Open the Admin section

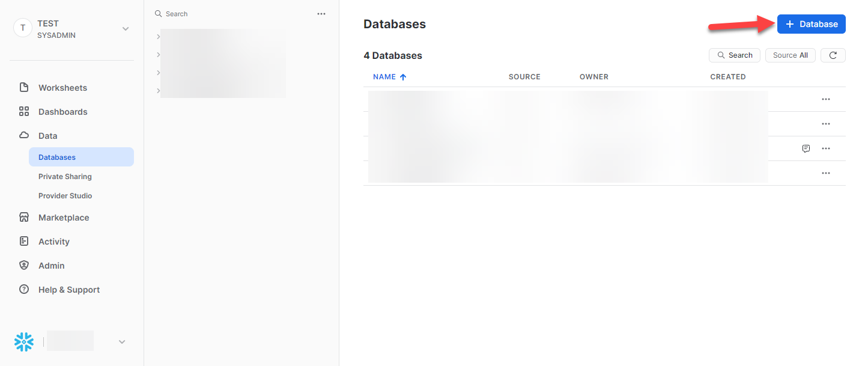pos(51,265)
